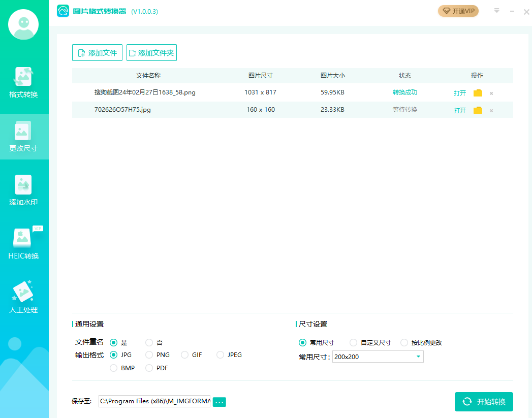Select file 702626O57H75.jpg
This screenshot has height=418, width=532.
(122, 110)
